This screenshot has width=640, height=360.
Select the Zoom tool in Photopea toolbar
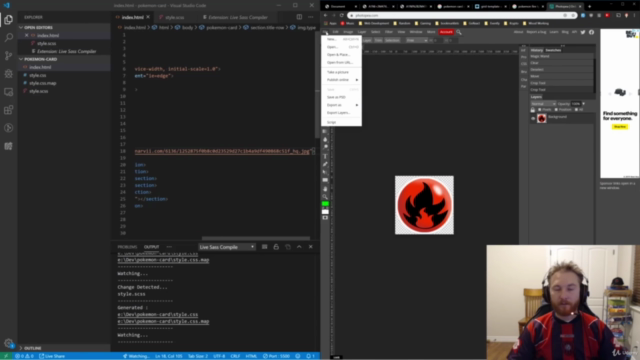[x=325, y=197]
